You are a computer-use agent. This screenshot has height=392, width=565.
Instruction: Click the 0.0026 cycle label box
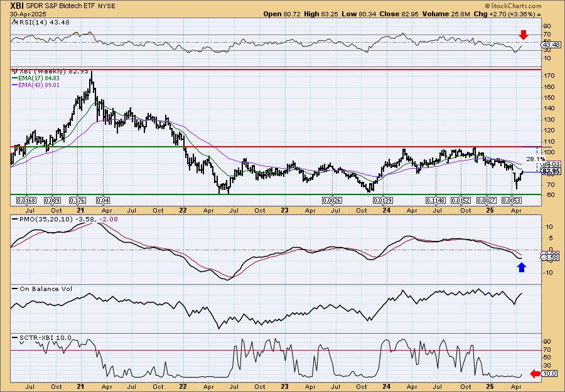[332, 201]
